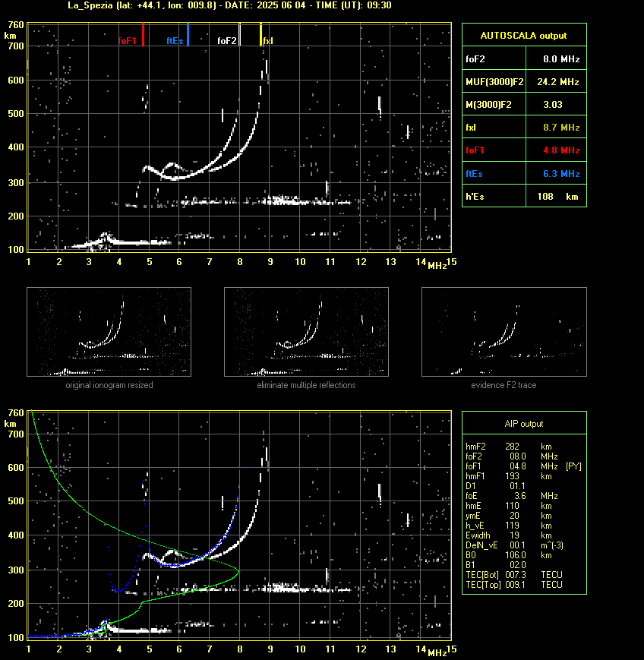The width and height of the screenshot is (644, 660).
Task: Open the 'evidence F2 trace' thumbnail
Action: (504, 332)
